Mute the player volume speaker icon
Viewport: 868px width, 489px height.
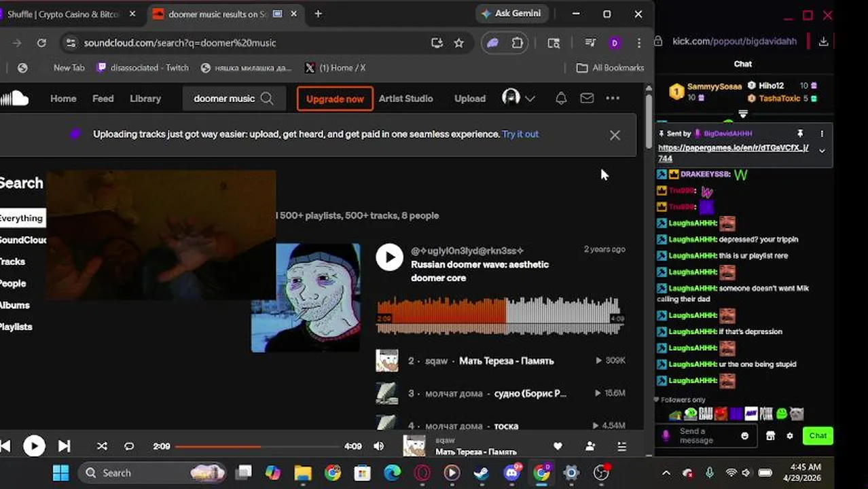click(x=378, y=446)
